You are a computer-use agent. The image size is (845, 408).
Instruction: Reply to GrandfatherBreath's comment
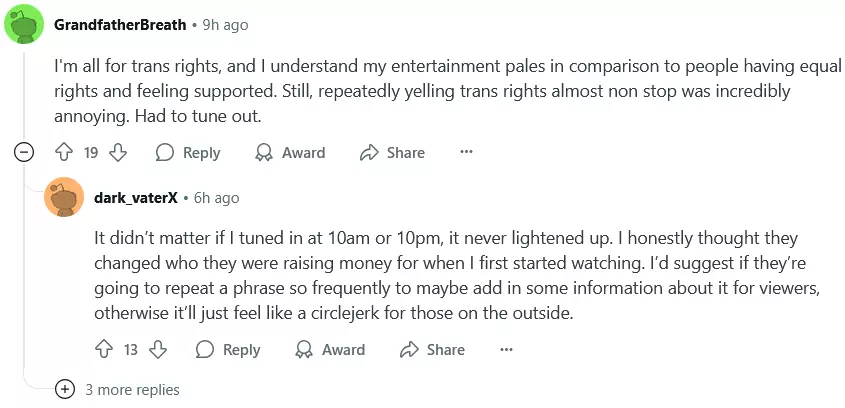[188, 153]
